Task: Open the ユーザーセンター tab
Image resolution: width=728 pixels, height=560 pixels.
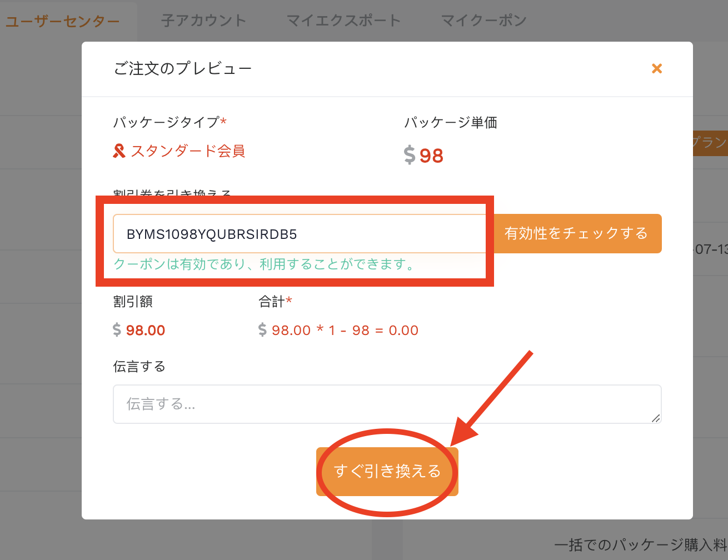Action: [63, 22]
